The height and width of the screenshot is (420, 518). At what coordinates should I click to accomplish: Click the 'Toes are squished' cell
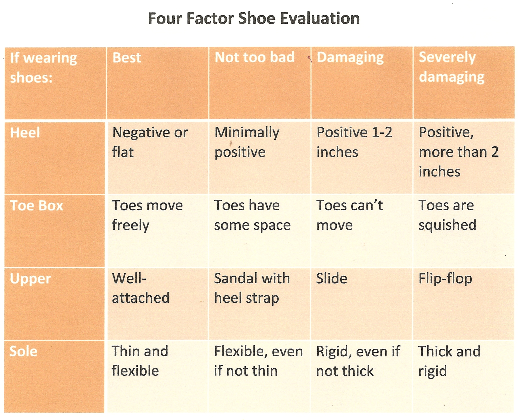pos(447,215)
